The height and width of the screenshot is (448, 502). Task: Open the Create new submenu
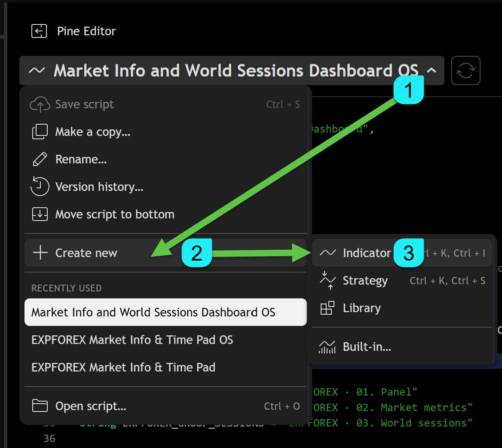coord(165,253)
